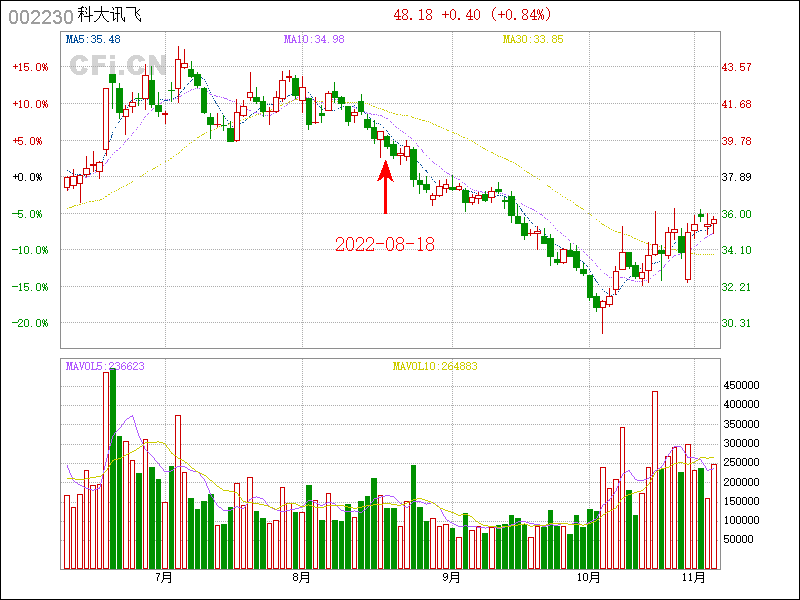Click the 43.57 price label on the right axis

coord(737,67)
